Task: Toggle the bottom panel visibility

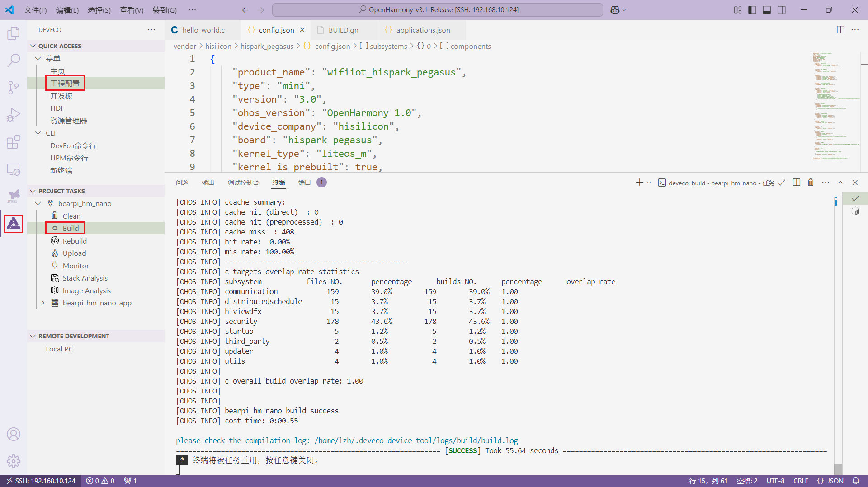Action: (767, 10)
